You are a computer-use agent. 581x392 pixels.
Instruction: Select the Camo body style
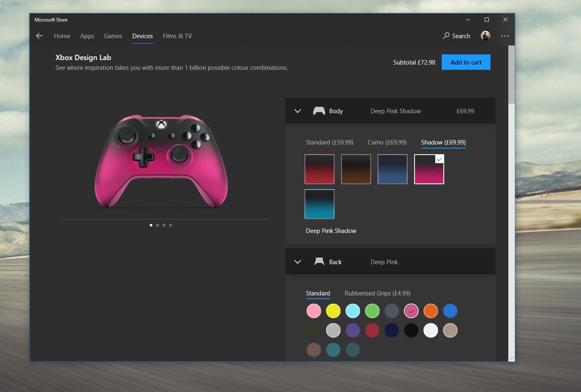click(x=387, y=142)
